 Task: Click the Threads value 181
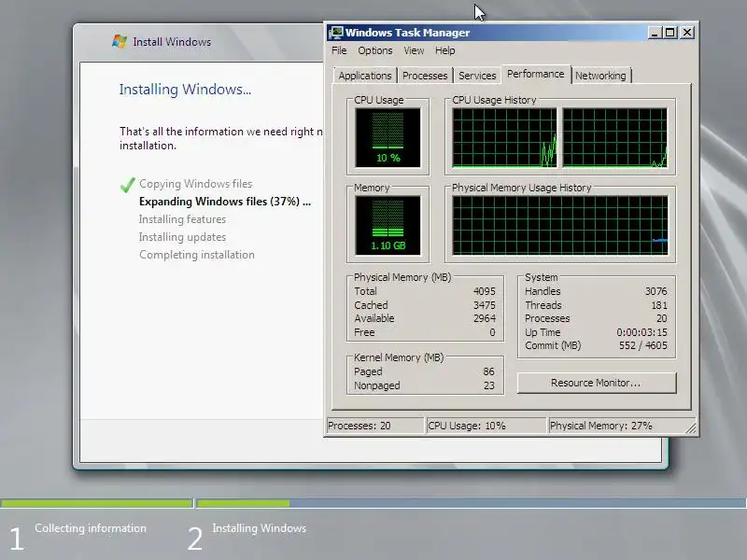659,305
